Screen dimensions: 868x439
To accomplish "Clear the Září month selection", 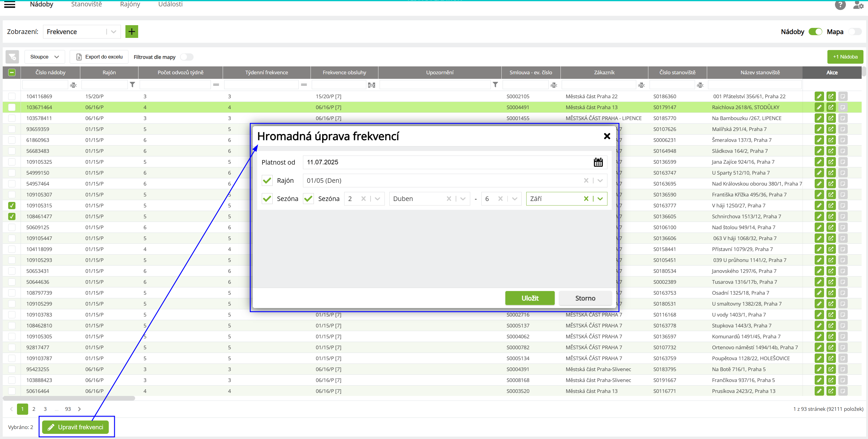I will click(586, 199).
